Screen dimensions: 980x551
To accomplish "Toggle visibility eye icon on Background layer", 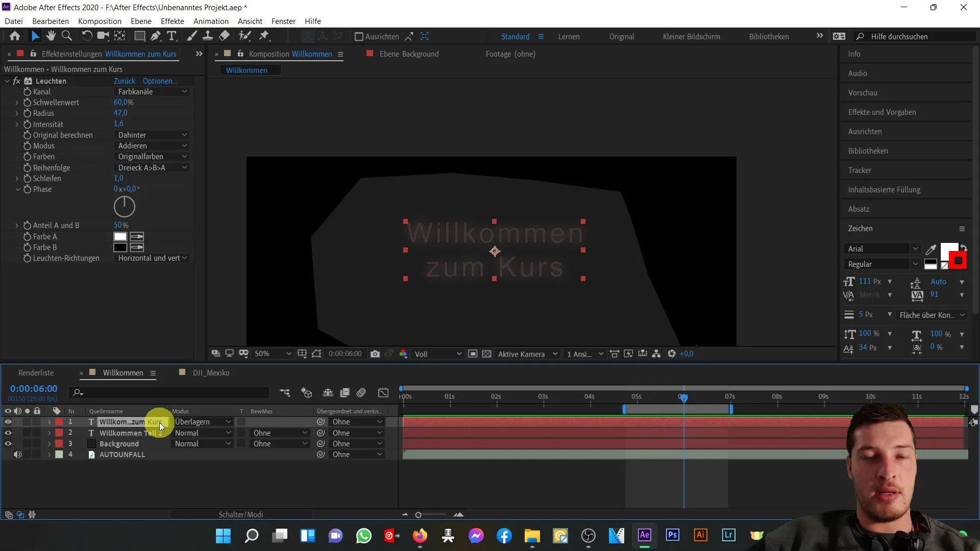I will (x=9, y=443).
